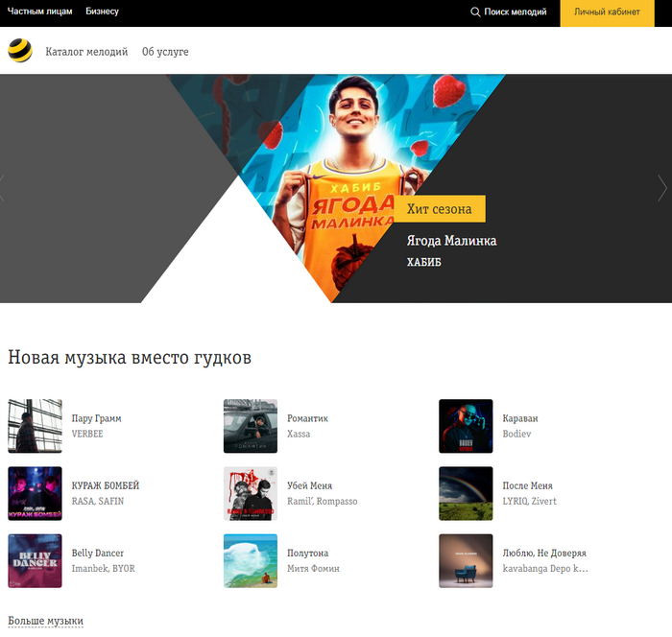Click song title Люблю, Не Доверяя
Screen dimensions: 672x637
(544, 553)
